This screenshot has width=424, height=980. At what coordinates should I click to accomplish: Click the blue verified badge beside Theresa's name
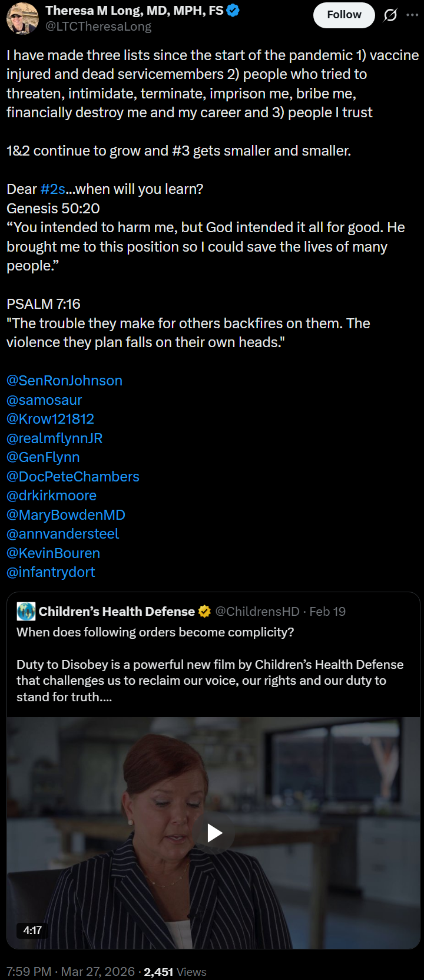[233, 11]
